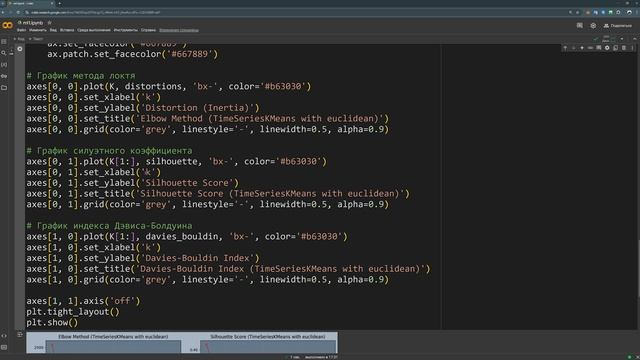Move cell down with the arrow icon
Image resolution: width=640 pixels, height=360 pixels.
573,48
